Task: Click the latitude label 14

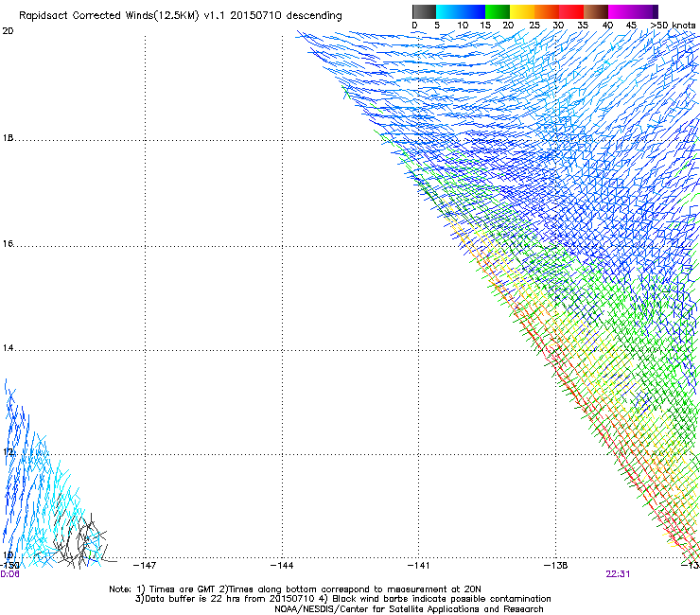Action: [8, 348]
